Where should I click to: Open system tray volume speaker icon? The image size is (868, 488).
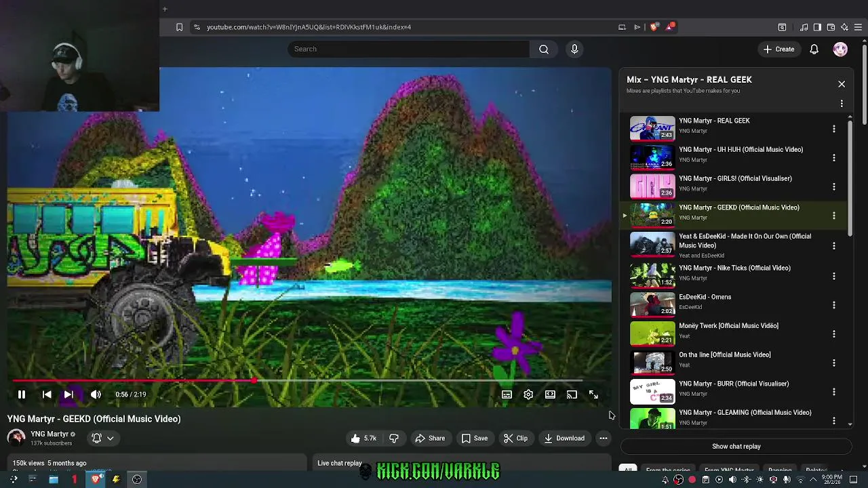732,480
